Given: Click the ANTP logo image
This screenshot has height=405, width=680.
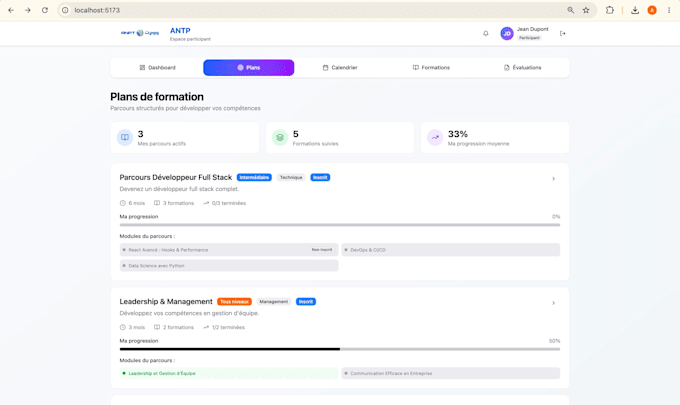Looking at the screenshot, I should pyautogui.click(x=140, y=33).
